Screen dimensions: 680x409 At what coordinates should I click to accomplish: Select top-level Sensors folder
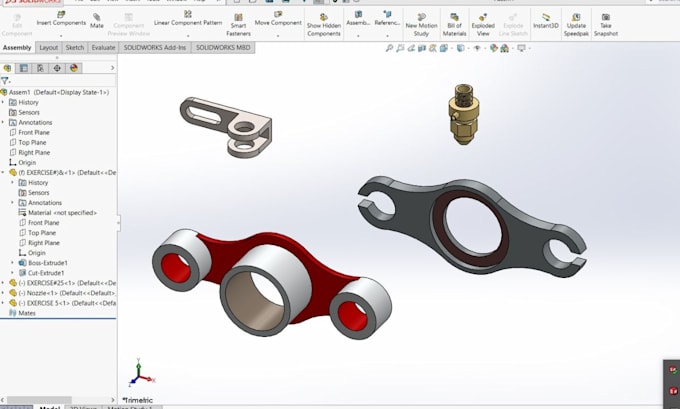pos(23,112)
